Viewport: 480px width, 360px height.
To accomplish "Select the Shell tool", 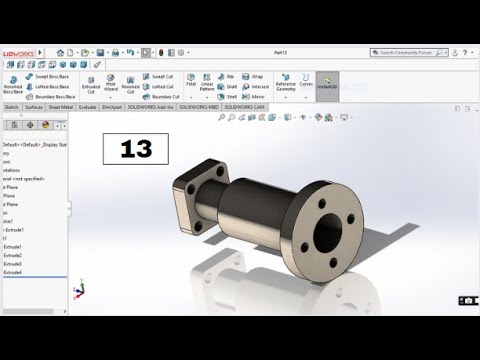I will 227,97.
